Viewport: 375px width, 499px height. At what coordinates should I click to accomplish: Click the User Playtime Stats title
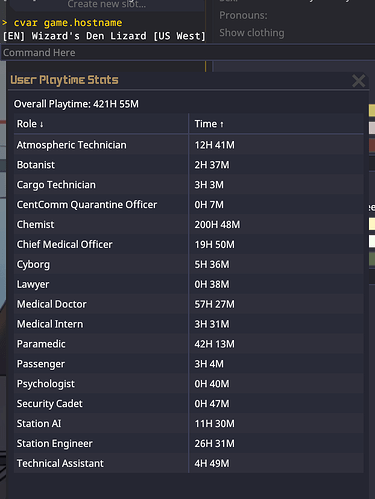(64, 80)
